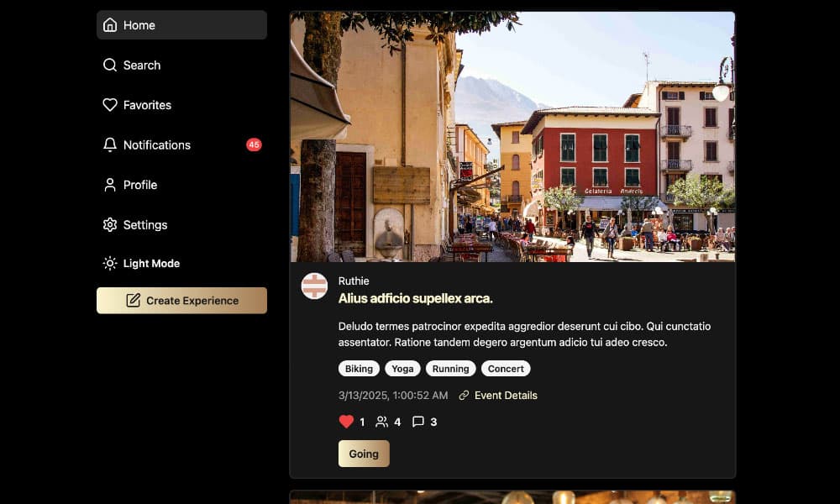The width and height of the screenshot is (840, 504).
Task: Open the Event Details link
Action: click(x=506, y=396)
